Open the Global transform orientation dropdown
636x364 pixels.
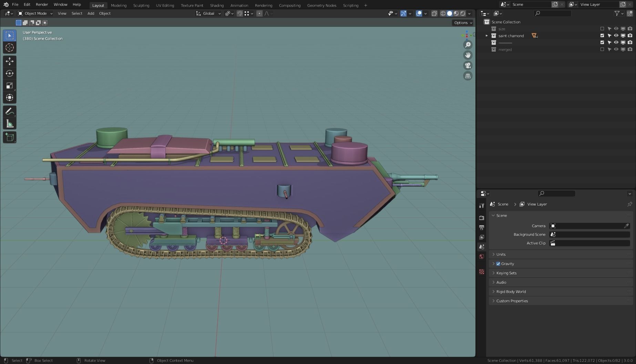208,13
